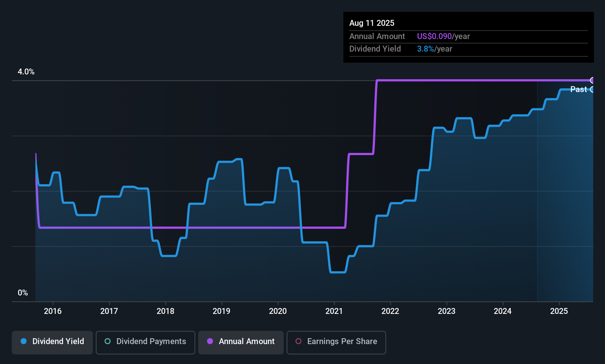Image resolution: width=605 pixels, height=364 pixels.
Task: Click the 2025 x-axis year label
Action: click(559, 311)
